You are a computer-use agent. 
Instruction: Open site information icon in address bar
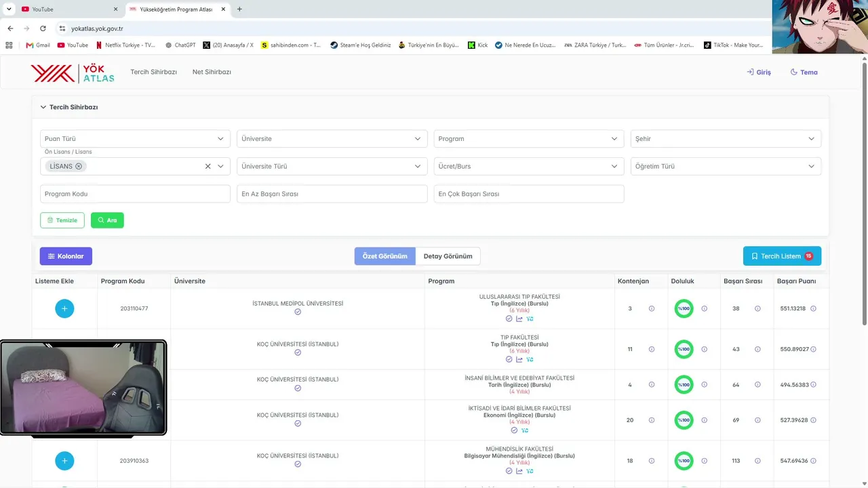62,28
